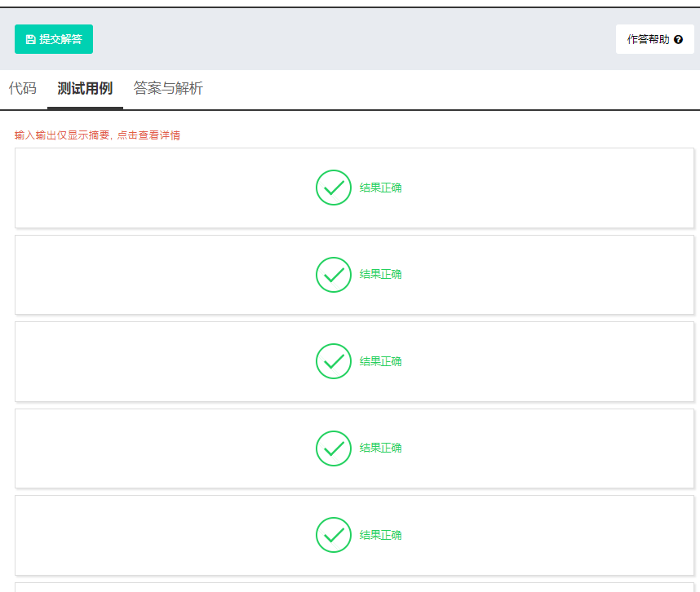Select the 测试用例 tab

[x=85, y=89]
